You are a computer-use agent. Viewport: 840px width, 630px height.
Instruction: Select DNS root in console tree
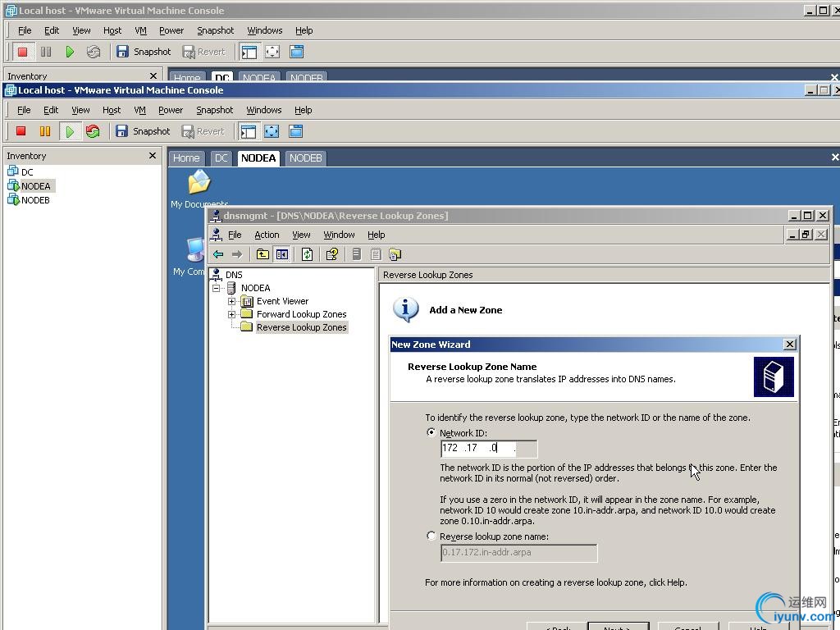coord(234,275)
